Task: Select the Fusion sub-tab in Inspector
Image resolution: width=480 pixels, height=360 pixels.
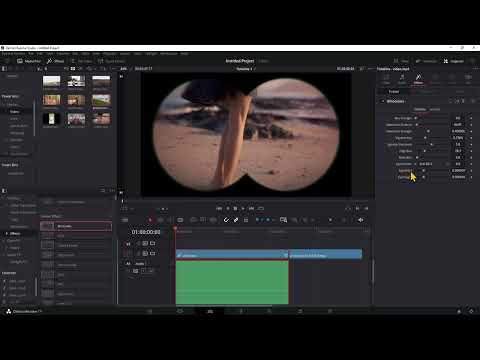Action: coord(394,92)
